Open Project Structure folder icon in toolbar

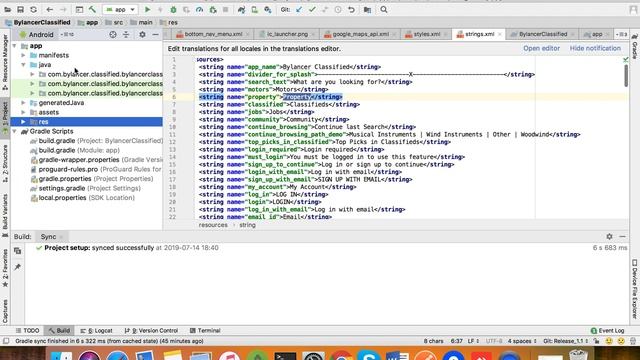click(x=367, y=9)
